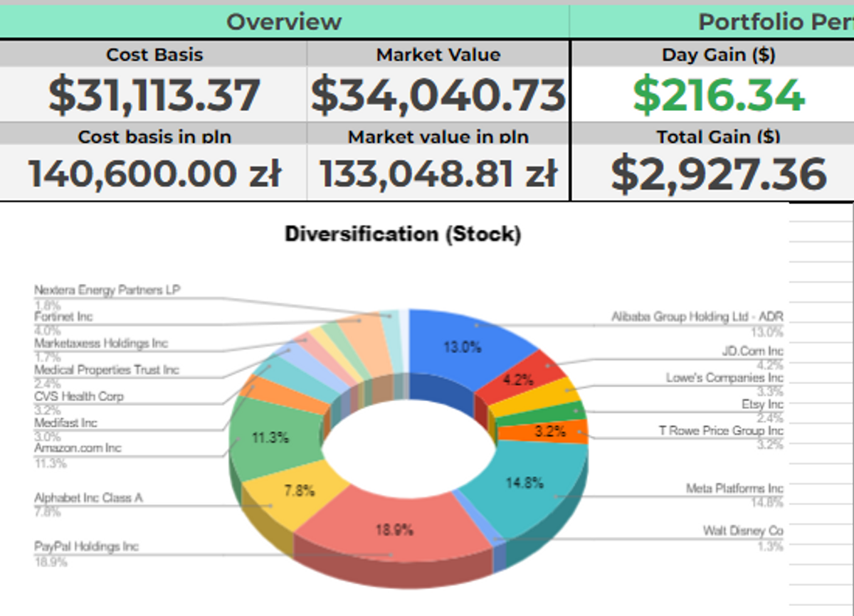Select market value in PLN 133,048.81 zł
This screenshot has height=616, width=854.
[x=438, y=174]
